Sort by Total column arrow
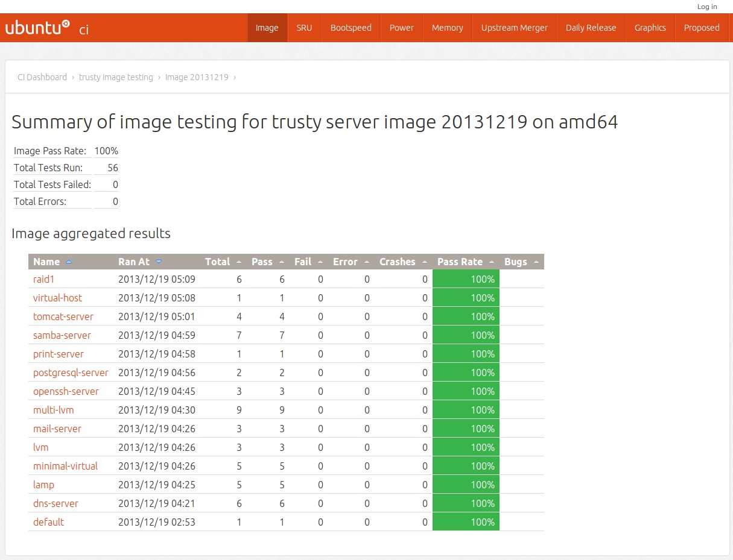 (x=239, y=262)
